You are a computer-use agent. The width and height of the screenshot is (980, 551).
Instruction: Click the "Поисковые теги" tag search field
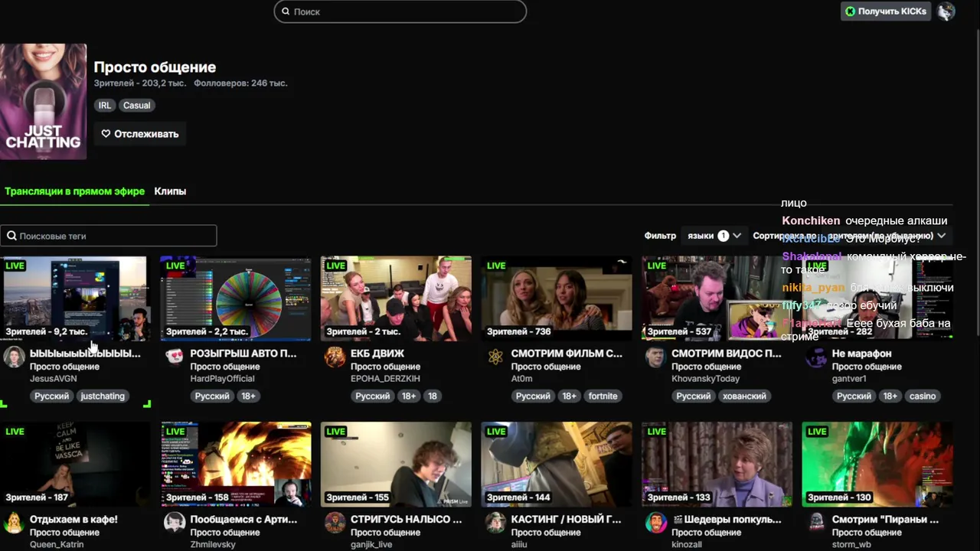point(109,236)
